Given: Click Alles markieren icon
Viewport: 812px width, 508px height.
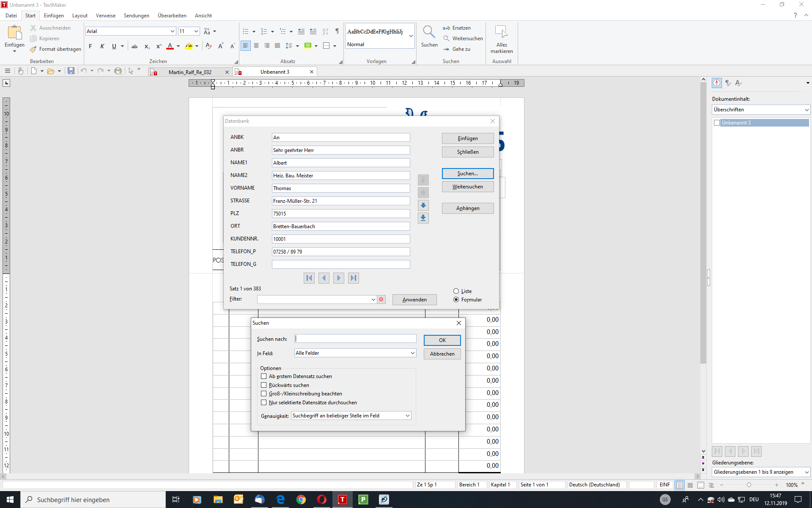Looking at the screenshot, I should (x=501, y=32).
